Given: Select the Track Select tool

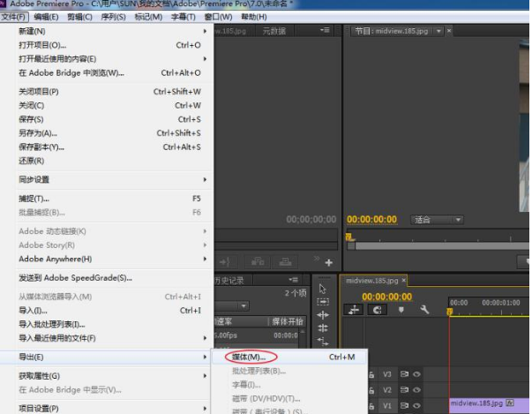Looking at the screenshot, I should pos(323,301).
